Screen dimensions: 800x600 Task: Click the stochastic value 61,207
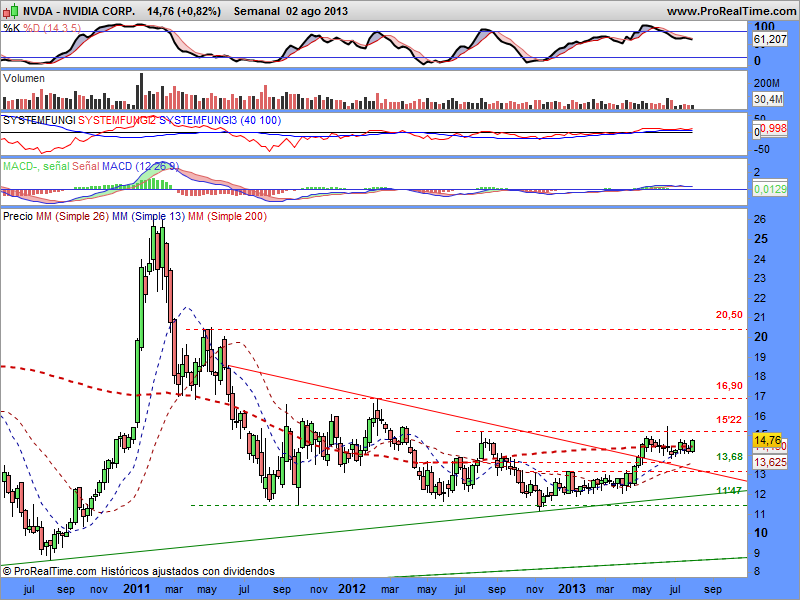tap(769, 39)
